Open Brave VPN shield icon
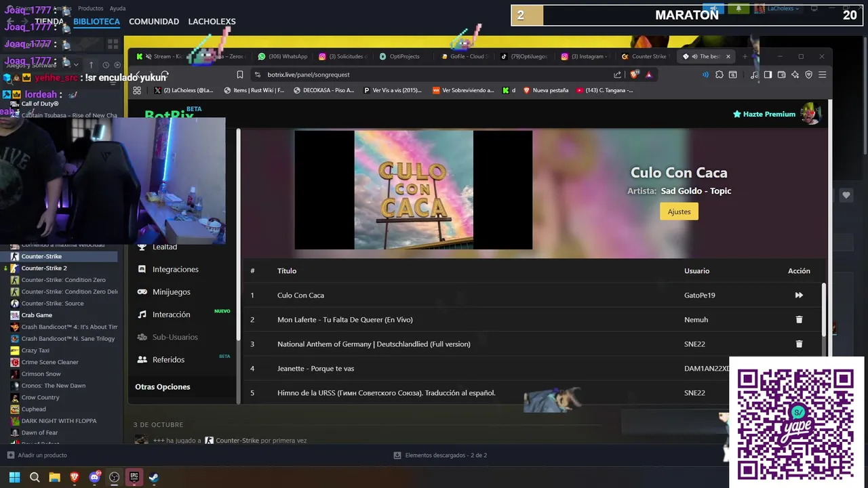The image size is (868, 488). (809, 75)
